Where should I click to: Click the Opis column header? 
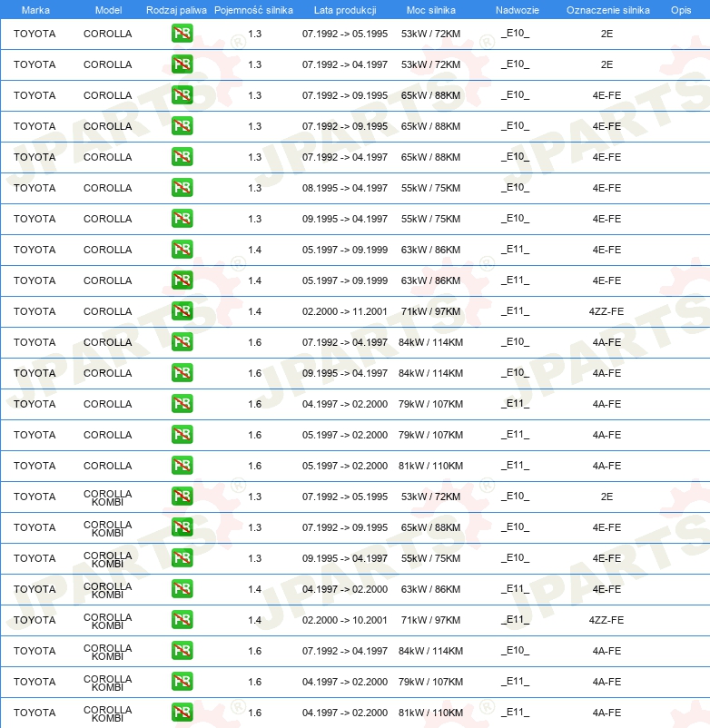681,10
